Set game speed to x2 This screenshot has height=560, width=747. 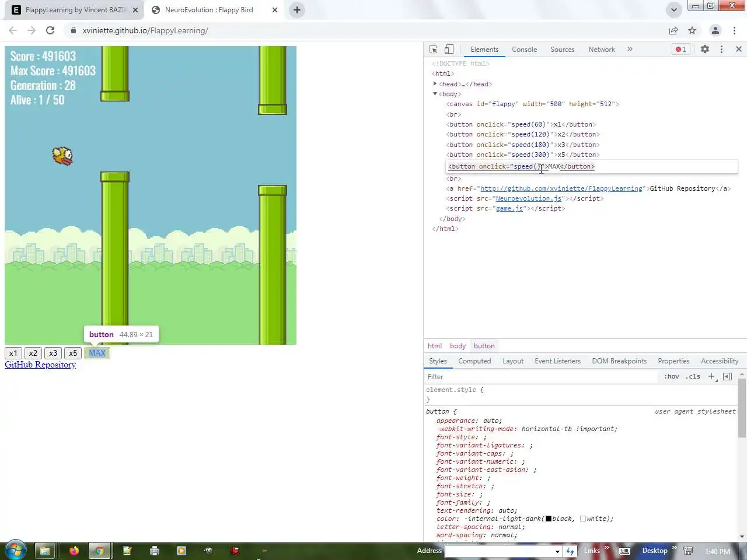(x=33, y=353)
